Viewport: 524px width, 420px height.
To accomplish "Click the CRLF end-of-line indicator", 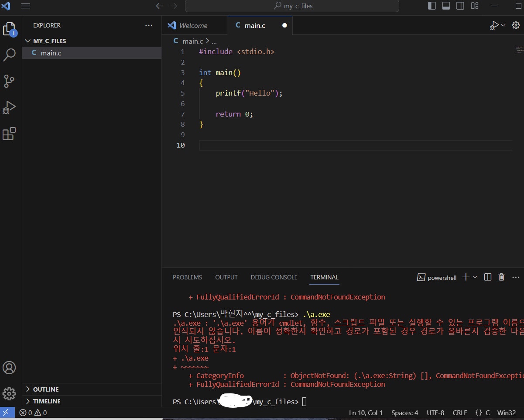I will (460, 413).
